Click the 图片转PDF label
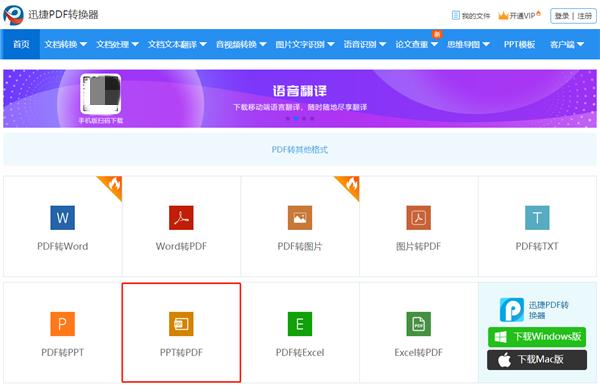 [x=418, y=246]
